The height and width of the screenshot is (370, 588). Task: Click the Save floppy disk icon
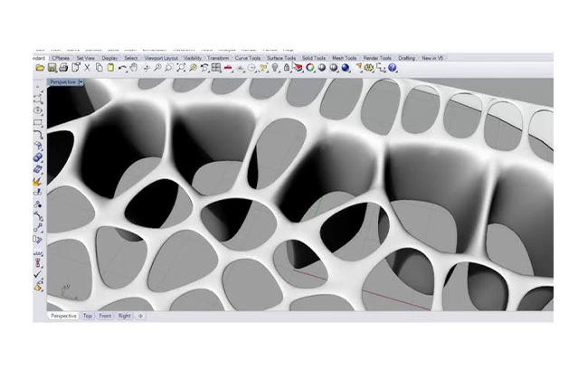52,68
